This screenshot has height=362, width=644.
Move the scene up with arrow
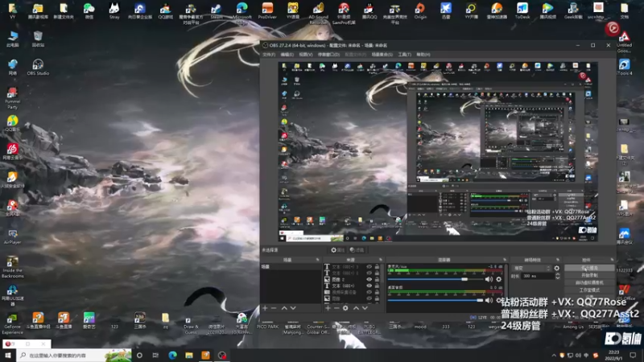click(x=284, y=308)
